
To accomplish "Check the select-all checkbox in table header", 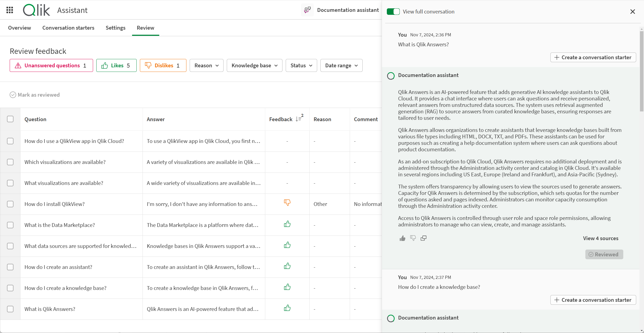I will [10, 119].
